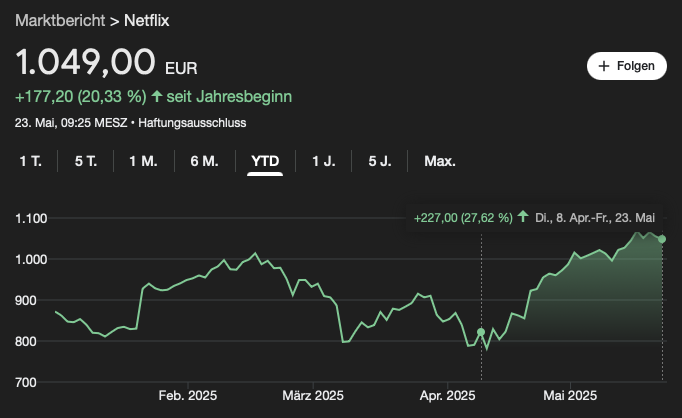Image resolution: width=682 pixels, height=418 pixels.
Task: Click the Folgen follow button
Action: 626,66
